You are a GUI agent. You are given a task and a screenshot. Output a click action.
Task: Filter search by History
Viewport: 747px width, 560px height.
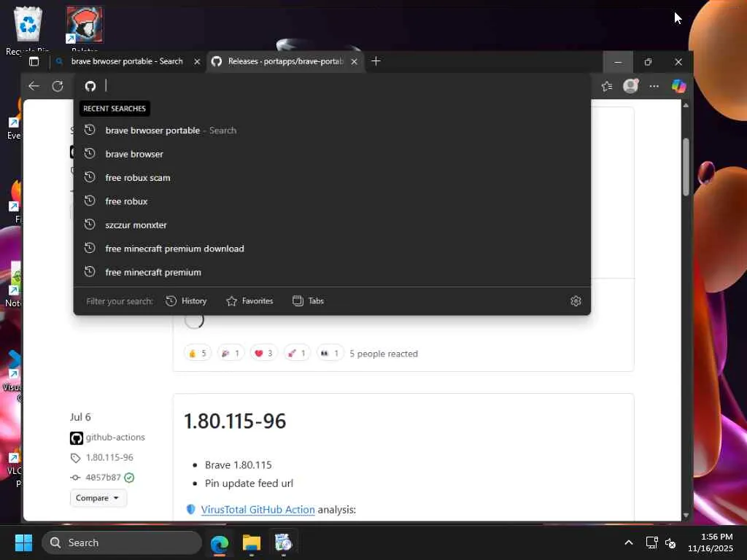[x=186, y=301]
